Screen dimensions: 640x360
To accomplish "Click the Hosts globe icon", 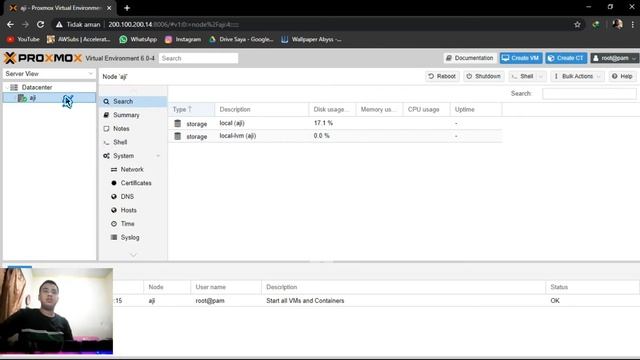I will coord(114,210).
